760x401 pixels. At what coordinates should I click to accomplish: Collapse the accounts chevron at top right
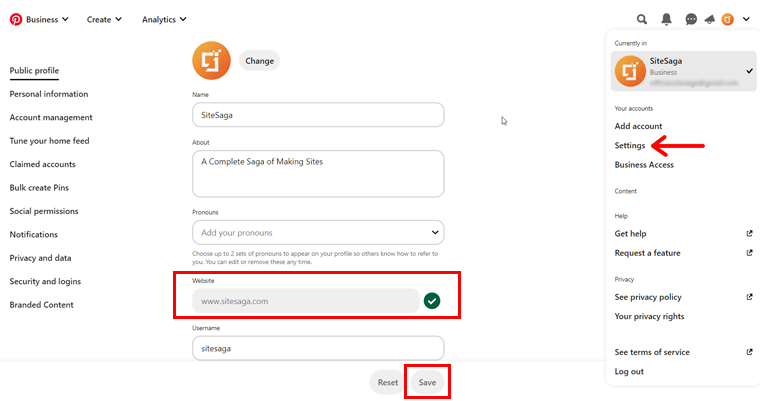(746, 19)
